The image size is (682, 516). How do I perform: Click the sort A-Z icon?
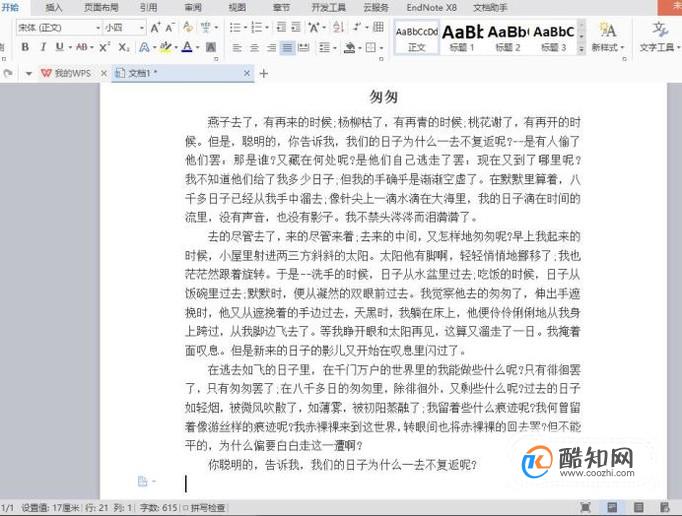[338, 27]
